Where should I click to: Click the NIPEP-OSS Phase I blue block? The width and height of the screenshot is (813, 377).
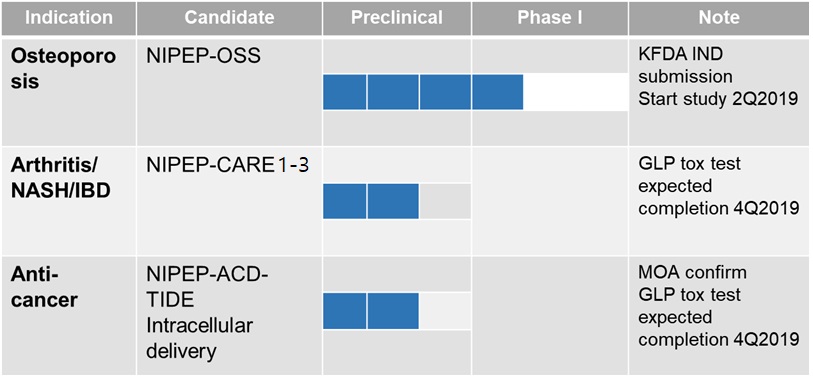[x=497, y=92]
